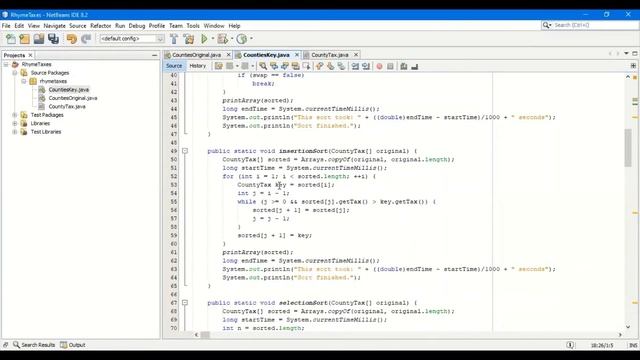Select CountyTax.java in Projects tree
The height and width of the screenshot is (360, 640).
tap(67, 107)
